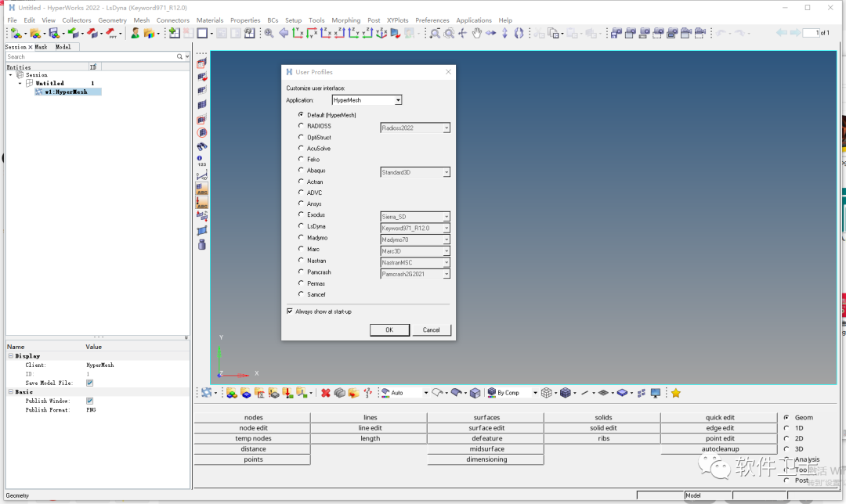The width and height of the screenshot is (846, 504).
Task: Click Cancel in User Profiles dialog
Action: pyautogui.click(x=431, y=330)
